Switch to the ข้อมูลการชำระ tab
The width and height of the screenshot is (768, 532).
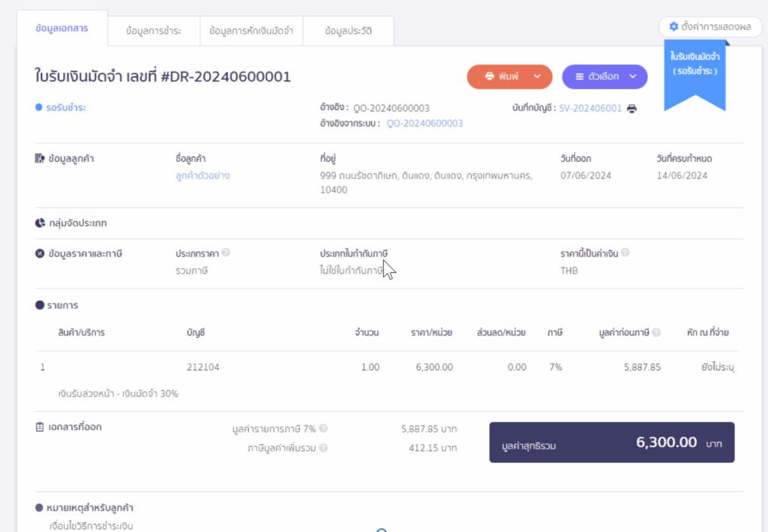pos(154,31)
